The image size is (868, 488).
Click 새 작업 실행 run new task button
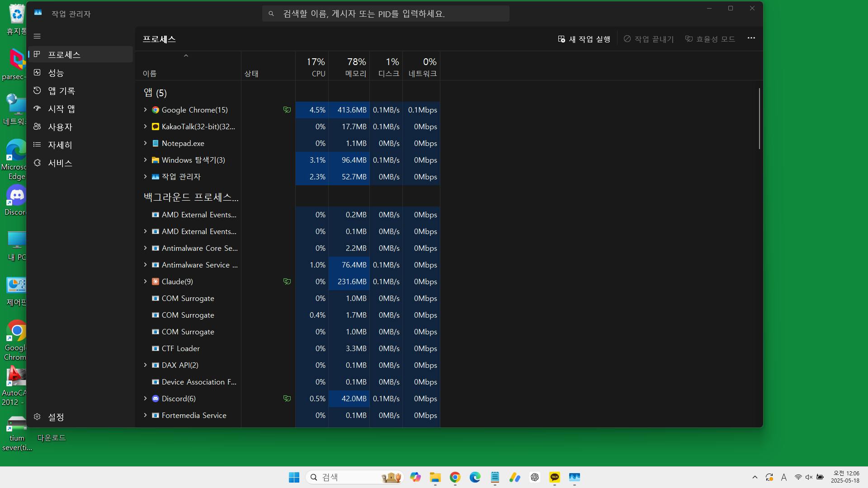click(x=584, y=39)
